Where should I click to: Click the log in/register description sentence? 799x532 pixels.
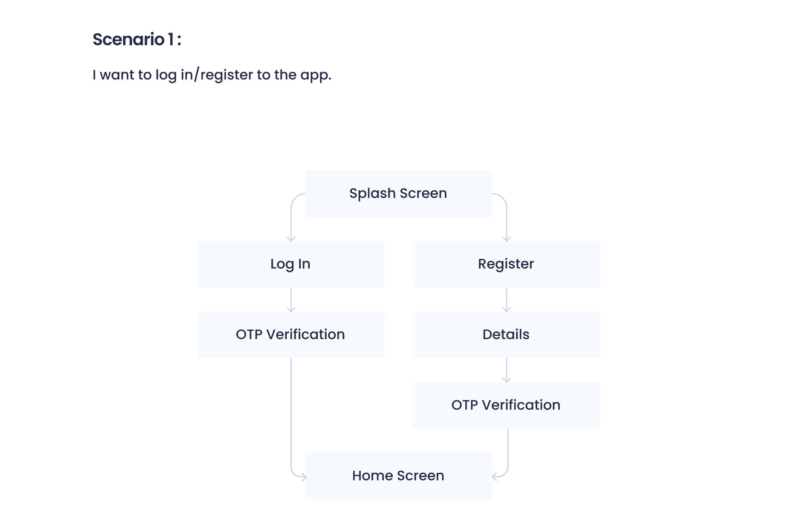click(212, 75)
